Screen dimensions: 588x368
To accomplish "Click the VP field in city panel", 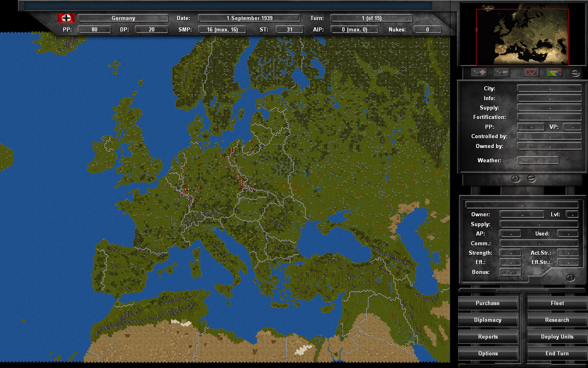I will (x=572, y=127).
